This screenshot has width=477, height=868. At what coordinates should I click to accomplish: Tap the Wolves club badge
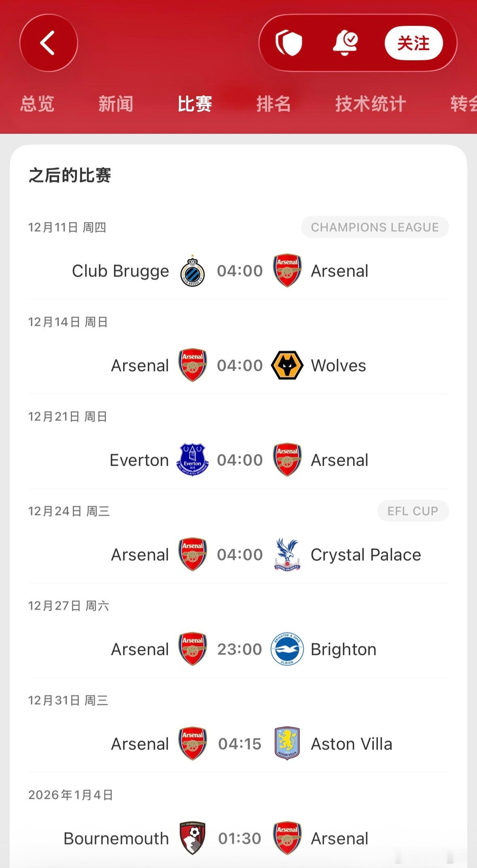pyautogui.click(x=287, y=365)
